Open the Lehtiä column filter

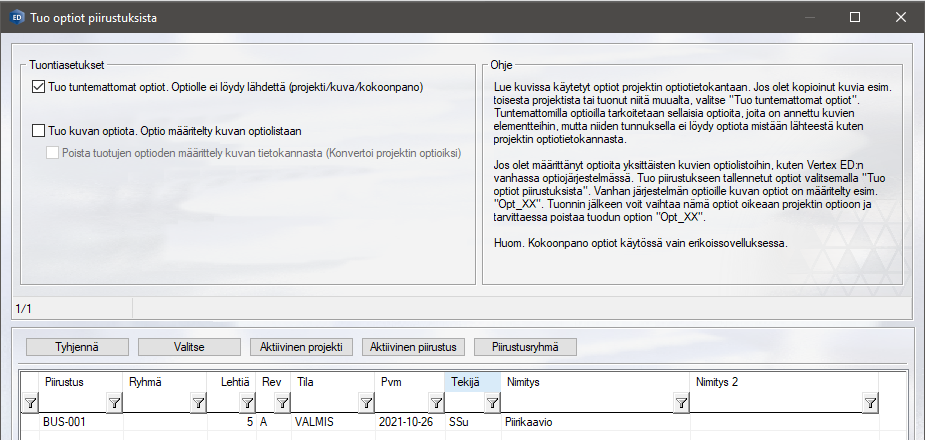click(x=247, y=402)
